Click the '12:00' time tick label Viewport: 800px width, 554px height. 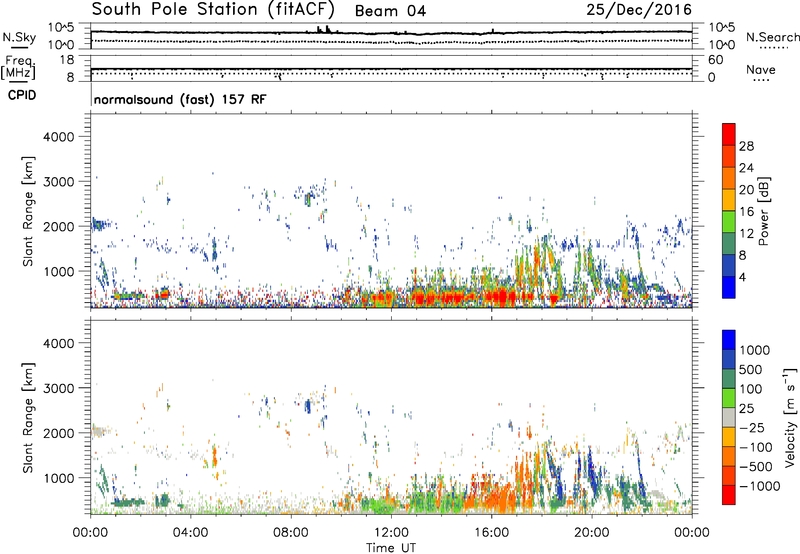[x=391, y=533]
